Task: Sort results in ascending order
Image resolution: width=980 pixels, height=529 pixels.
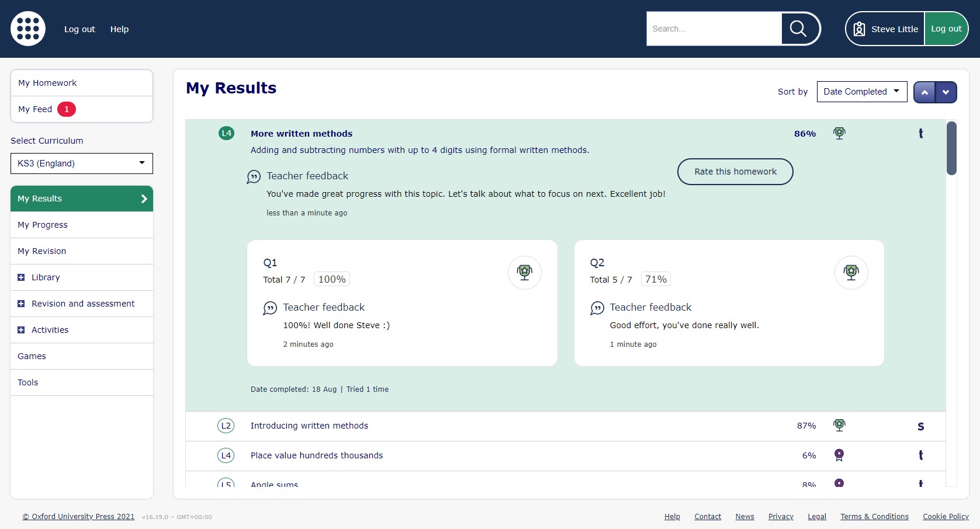Action: pos(924,92)
